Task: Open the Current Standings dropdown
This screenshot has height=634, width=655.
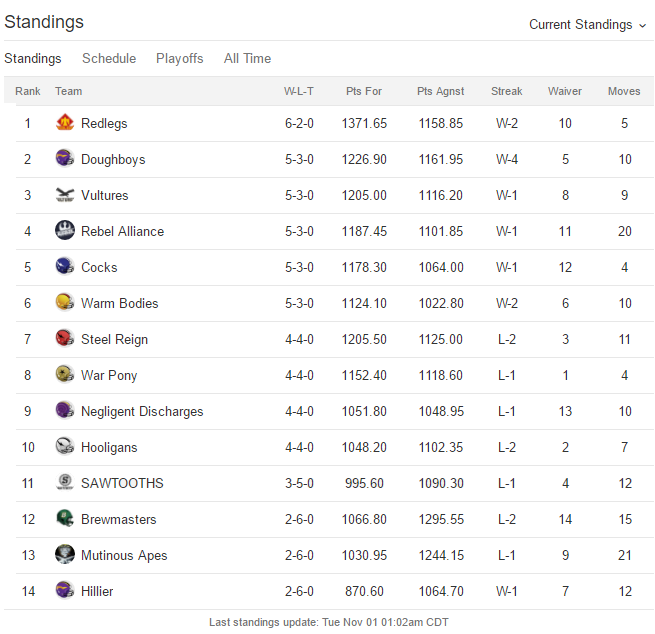Action: (588, 25)
